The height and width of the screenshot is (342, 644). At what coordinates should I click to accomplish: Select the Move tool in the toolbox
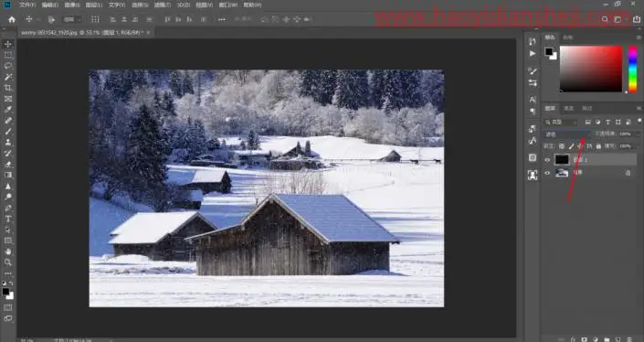click(8, 44)
